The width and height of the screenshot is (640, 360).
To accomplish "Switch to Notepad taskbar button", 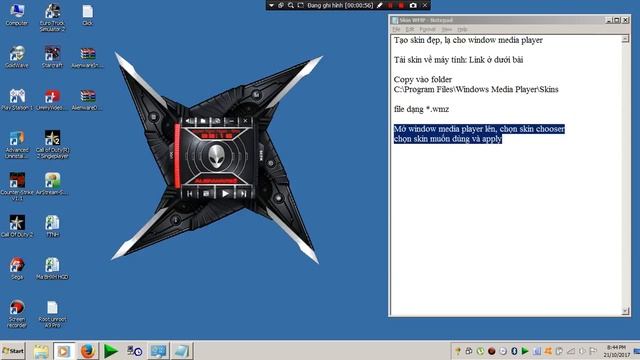I will pyautogui.click(x=181, y=351).
